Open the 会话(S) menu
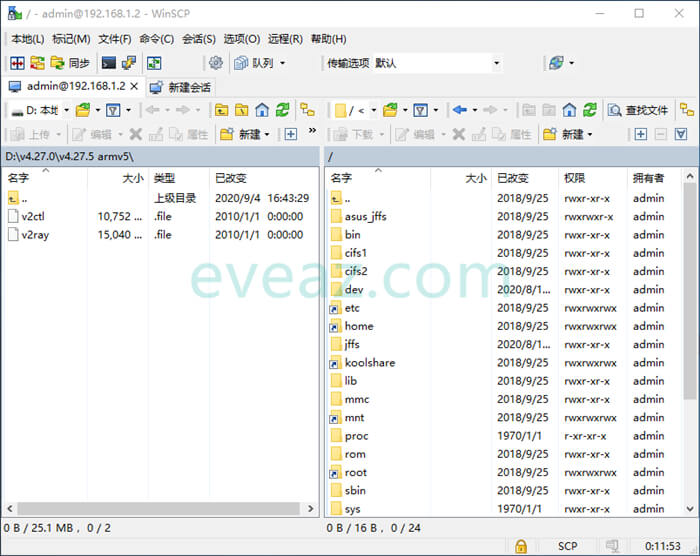The image size is (700, 556). 199,39
